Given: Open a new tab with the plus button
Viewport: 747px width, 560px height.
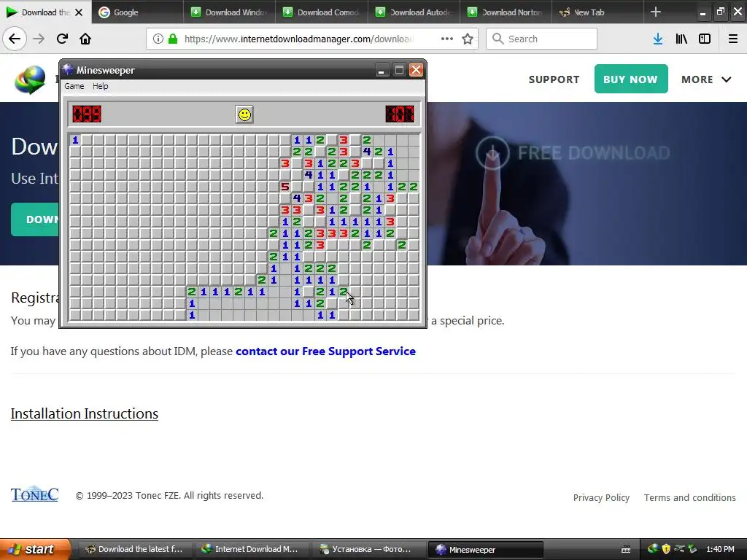Looking at the screenshot, I should pyautogui.click(x=656, y=12).
